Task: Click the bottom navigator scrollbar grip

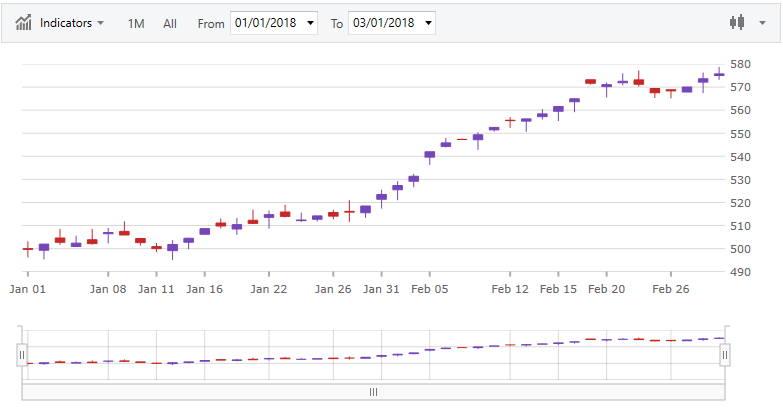Action: pos(373,392)
